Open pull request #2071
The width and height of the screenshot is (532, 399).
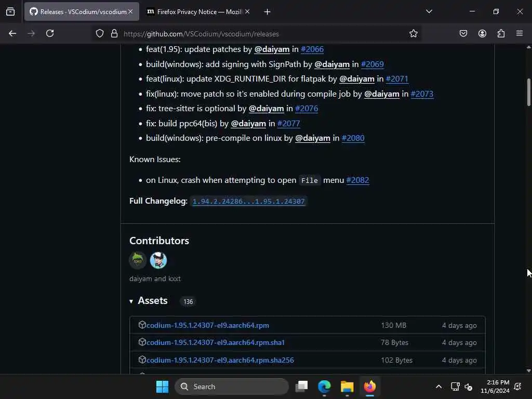pos(397,79)
